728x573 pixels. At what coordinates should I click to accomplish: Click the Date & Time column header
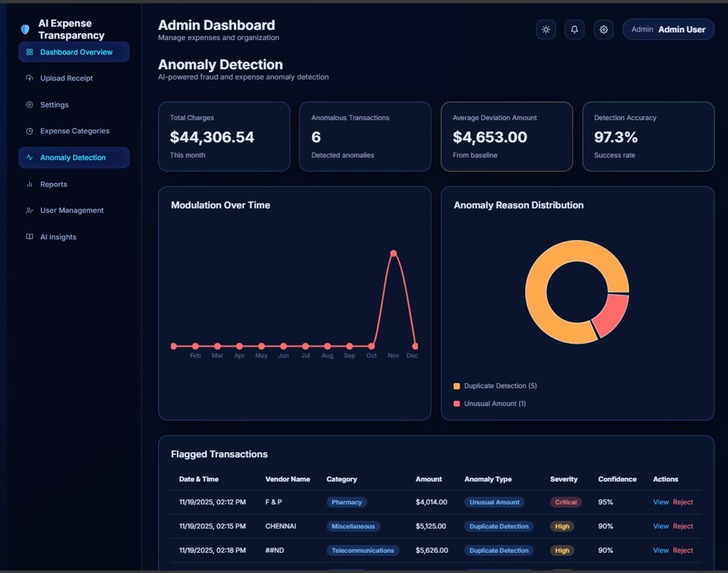click(199, 479)
